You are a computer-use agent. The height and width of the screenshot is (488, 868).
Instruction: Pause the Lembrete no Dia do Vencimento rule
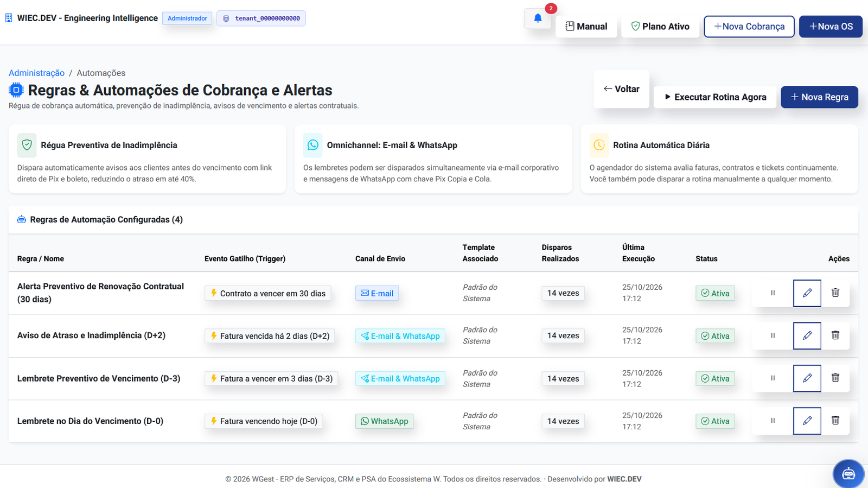coord(773,421)
